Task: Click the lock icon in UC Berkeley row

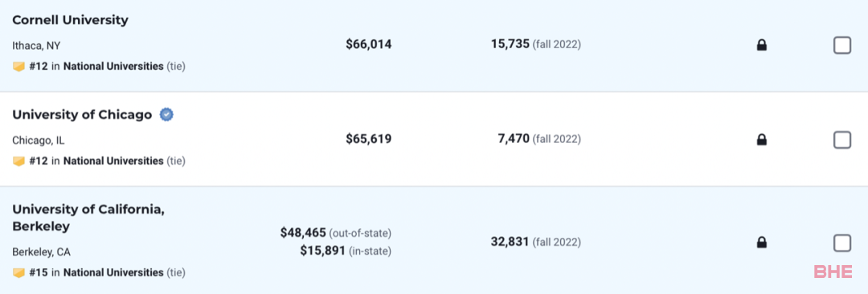Action: point(762,242)
